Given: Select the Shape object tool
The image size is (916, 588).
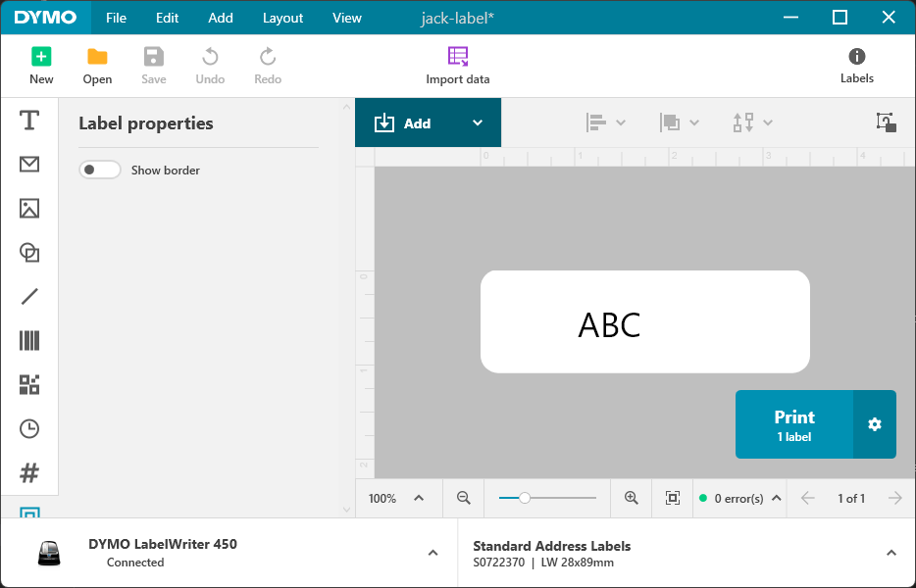Looking at the screenshot, I should click(x=29, y=253).
